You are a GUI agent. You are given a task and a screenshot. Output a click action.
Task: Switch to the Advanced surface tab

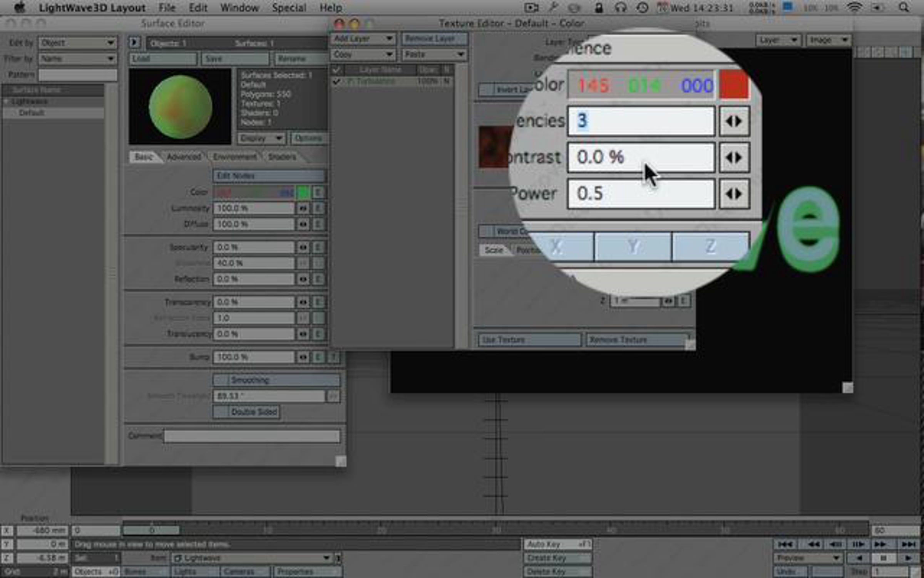[184, 157]
